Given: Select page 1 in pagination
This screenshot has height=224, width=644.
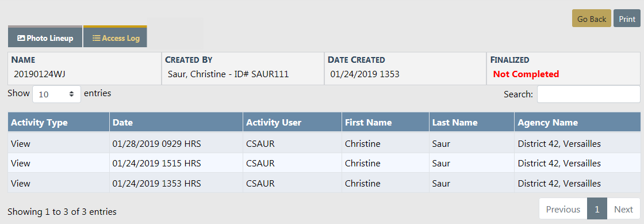Looking at the screenshot, I should click(x=597, y=209).
